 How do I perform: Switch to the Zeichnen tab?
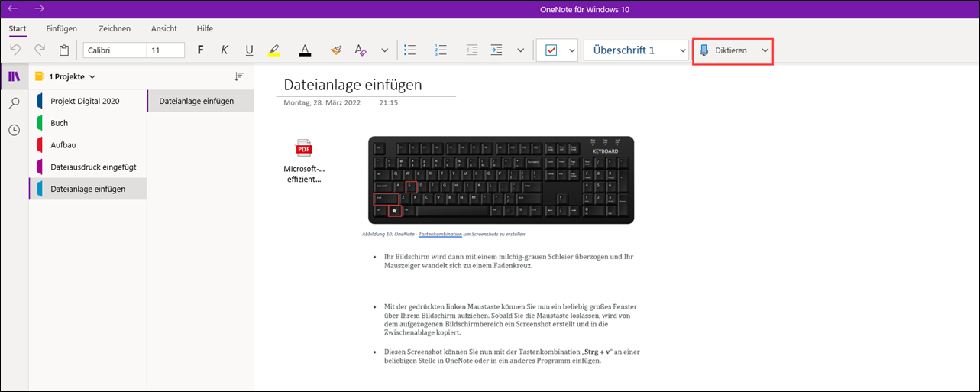click(115, 28)
